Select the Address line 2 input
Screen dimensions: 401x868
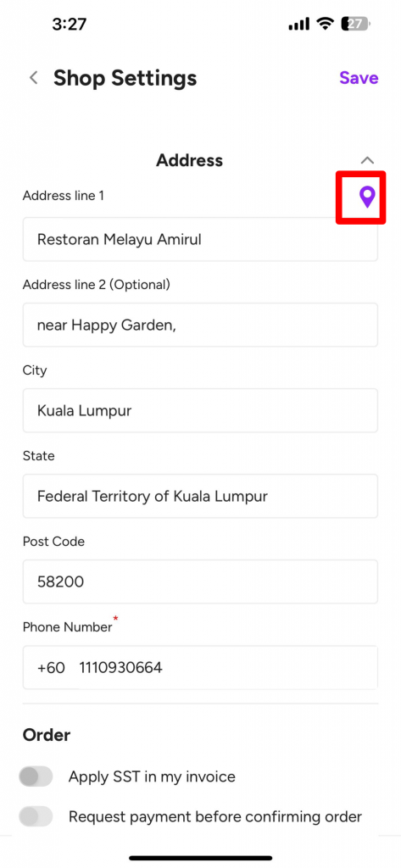pos(200,325)
